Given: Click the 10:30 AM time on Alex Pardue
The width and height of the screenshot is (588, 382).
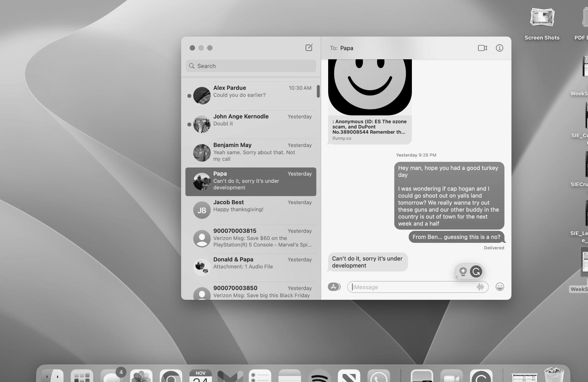Looking at the screenshot, I should pos(300,88).
